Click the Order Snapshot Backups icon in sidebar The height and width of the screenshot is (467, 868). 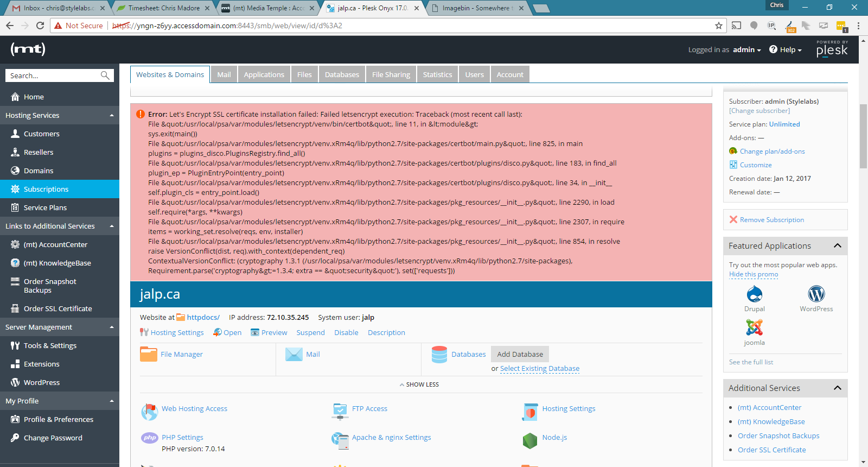(x=15, y=281)
